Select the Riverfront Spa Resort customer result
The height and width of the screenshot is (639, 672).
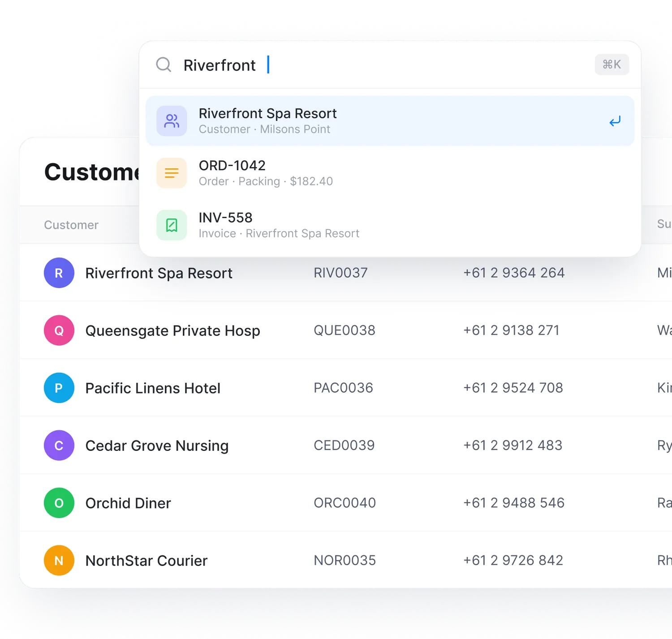[x=390, y=121]
